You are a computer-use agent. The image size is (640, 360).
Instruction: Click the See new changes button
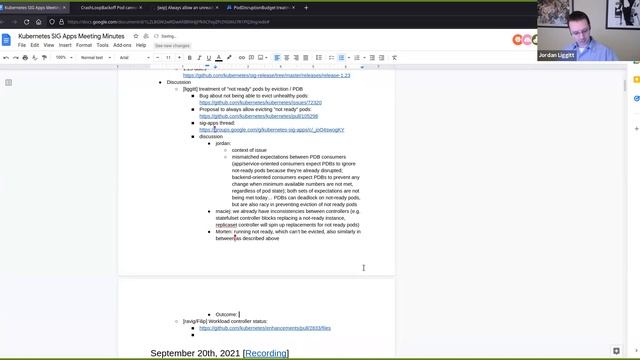(x=172, y=46)
